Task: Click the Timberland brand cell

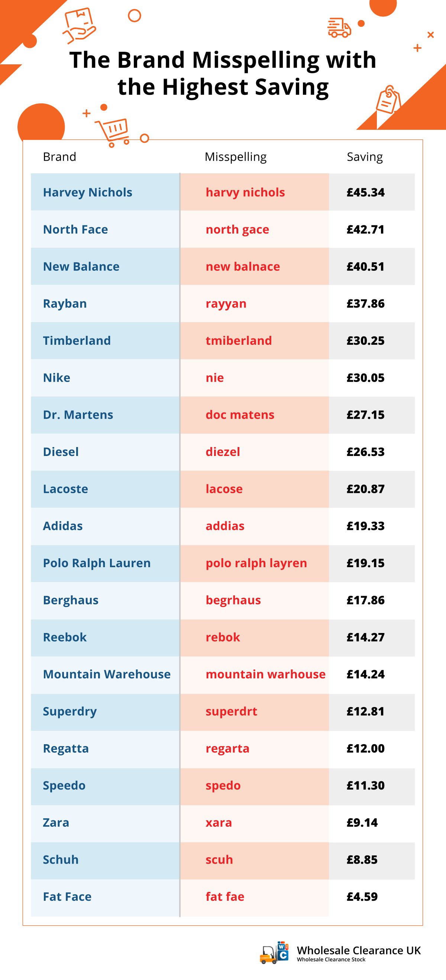Action: click(x=105, y=341)
